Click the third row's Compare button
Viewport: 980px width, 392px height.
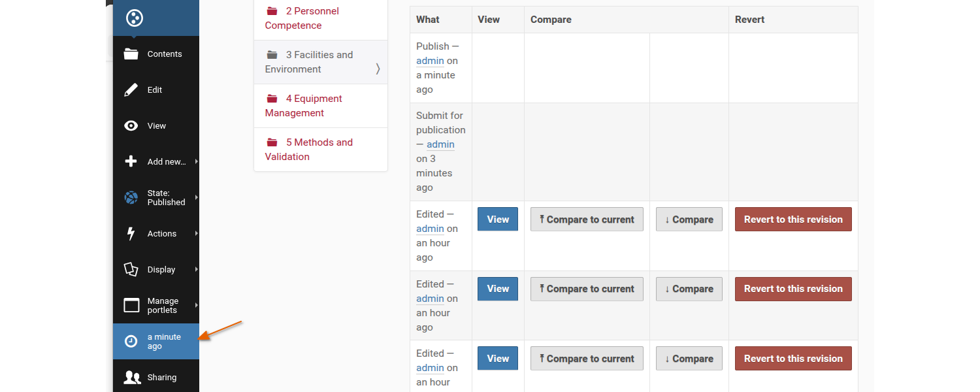(689, 359)
